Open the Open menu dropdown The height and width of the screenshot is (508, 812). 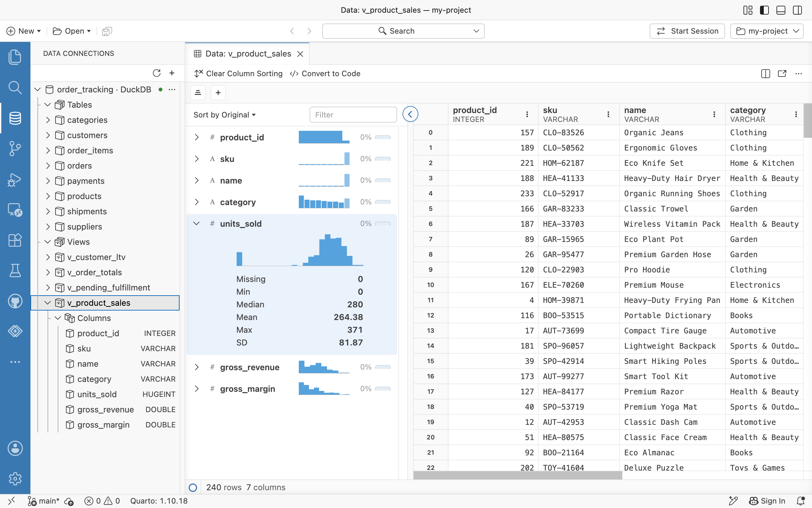coord(72,31)
